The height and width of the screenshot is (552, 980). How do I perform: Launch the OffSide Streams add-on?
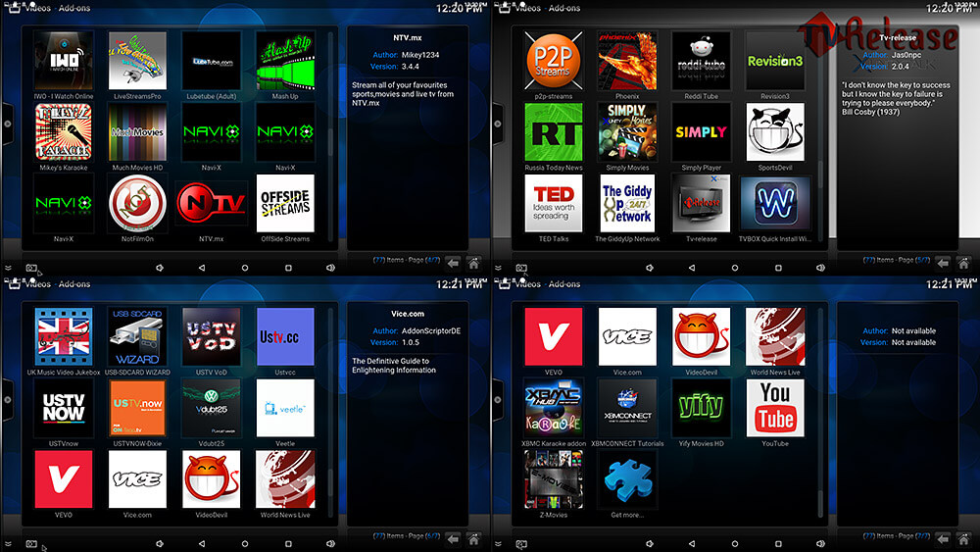pyautogui.click(x=285, y=204)
